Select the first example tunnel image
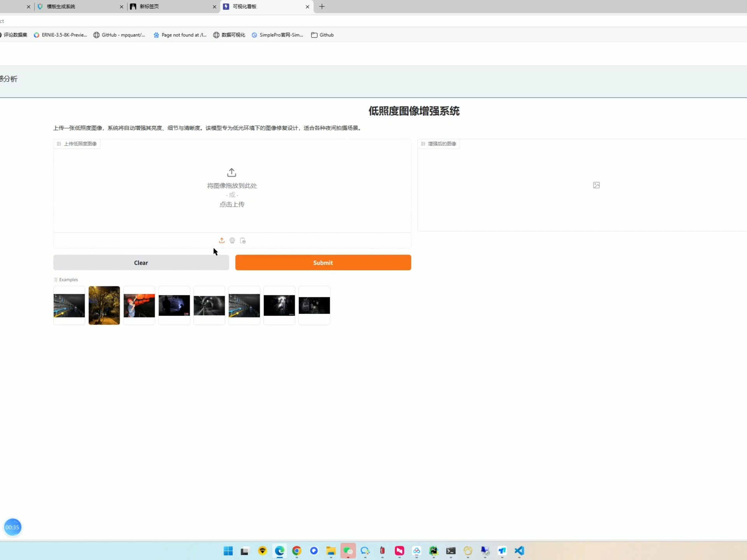Image resolution: width=747 pixels, height=560 pixels. [69, 305]
